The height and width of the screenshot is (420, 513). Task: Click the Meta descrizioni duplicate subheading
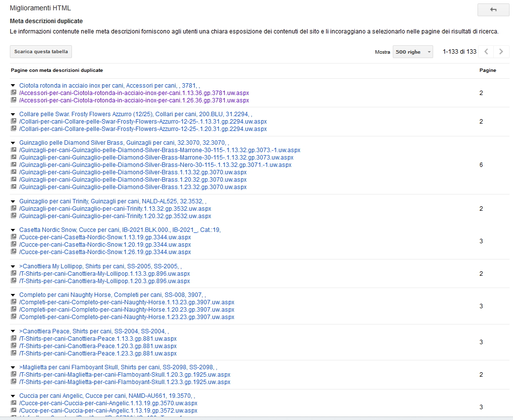(x=46, y=21)
